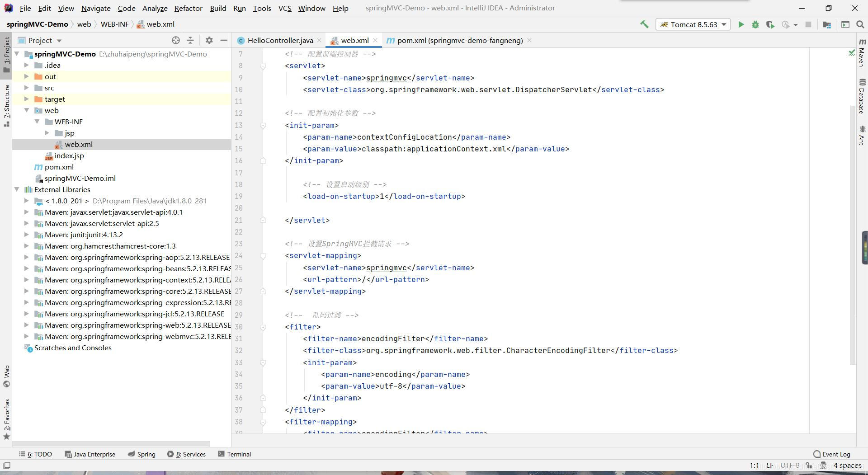Run Tomcat with the green play button
Screen dimensions: 868x475
click(x=741, y=24)
